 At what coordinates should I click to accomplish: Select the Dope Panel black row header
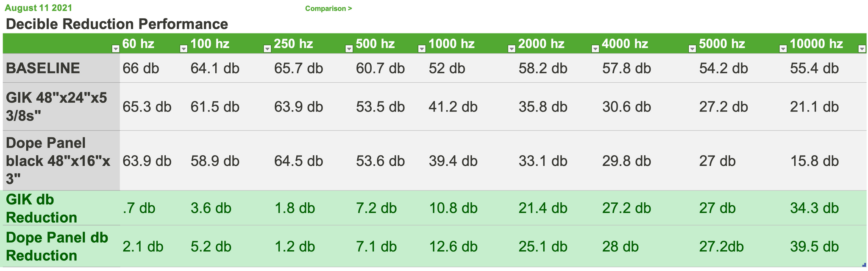point(61,161)
